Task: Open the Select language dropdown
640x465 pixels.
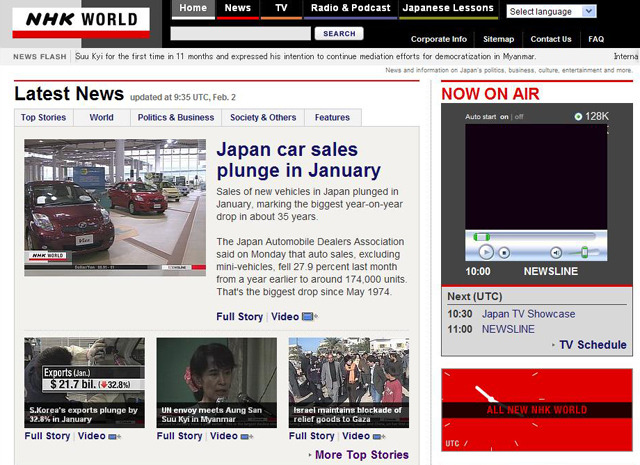Action: tap(551, 11)
